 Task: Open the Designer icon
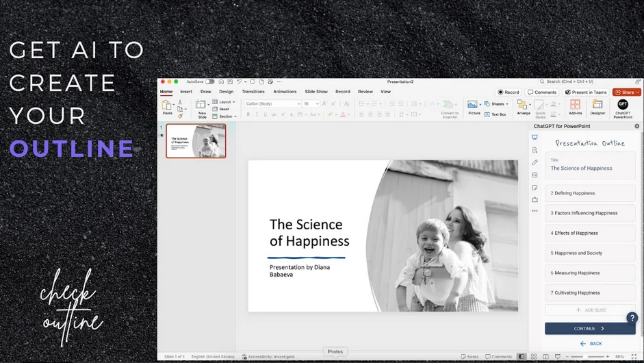pyautogui.click(x=597, y=104)
